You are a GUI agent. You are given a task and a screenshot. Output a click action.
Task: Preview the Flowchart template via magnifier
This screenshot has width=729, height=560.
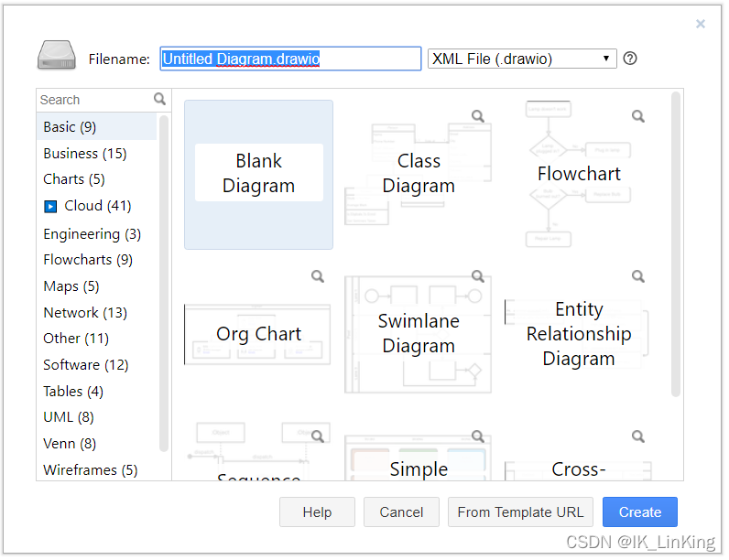[637, 116]
